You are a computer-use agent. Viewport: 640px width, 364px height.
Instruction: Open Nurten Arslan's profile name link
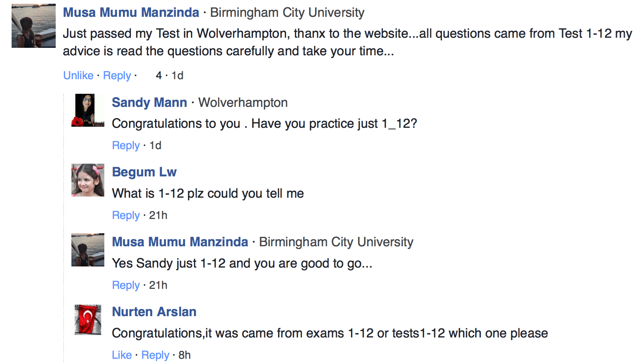pyautogui.click(x=154, y=312)
